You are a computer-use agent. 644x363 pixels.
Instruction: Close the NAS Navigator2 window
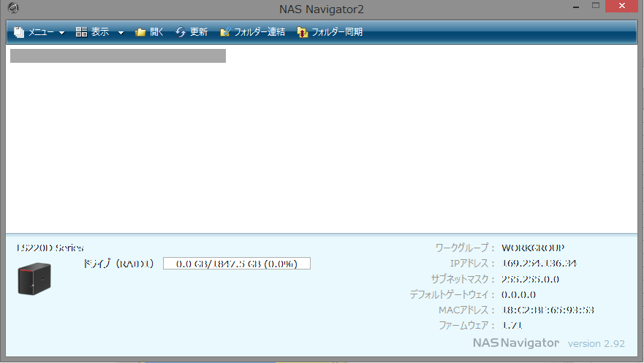tap(622, 6)
